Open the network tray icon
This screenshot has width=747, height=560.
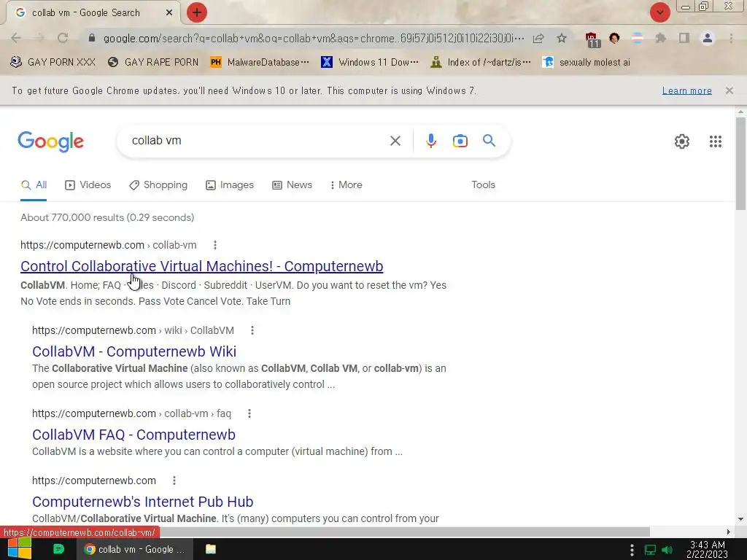(x=650, y=550)
